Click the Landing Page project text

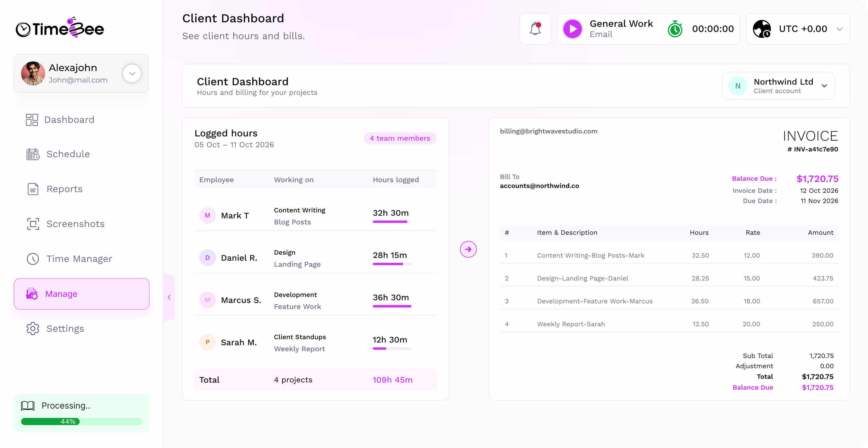tap(297, 264)
